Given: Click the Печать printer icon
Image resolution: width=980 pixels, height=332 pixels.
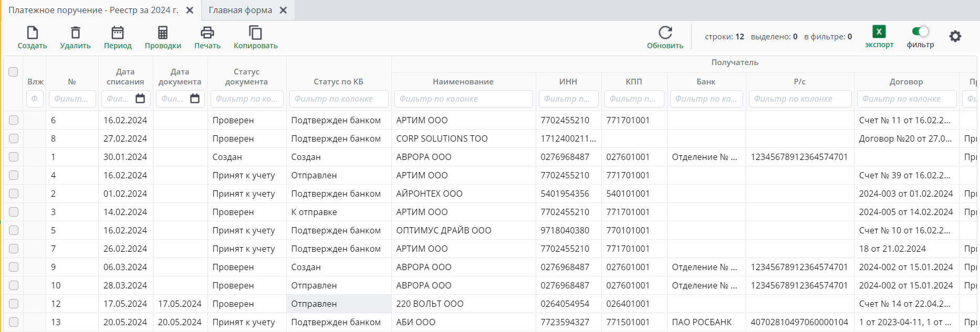Looking at the screenshot, I should 207,33.
